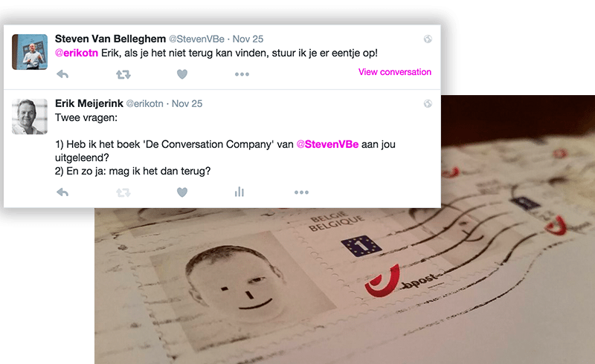Open more options on Erik's tweet
Image resolution: width=595 pixels, height=364 pixels.
point(301,192)
